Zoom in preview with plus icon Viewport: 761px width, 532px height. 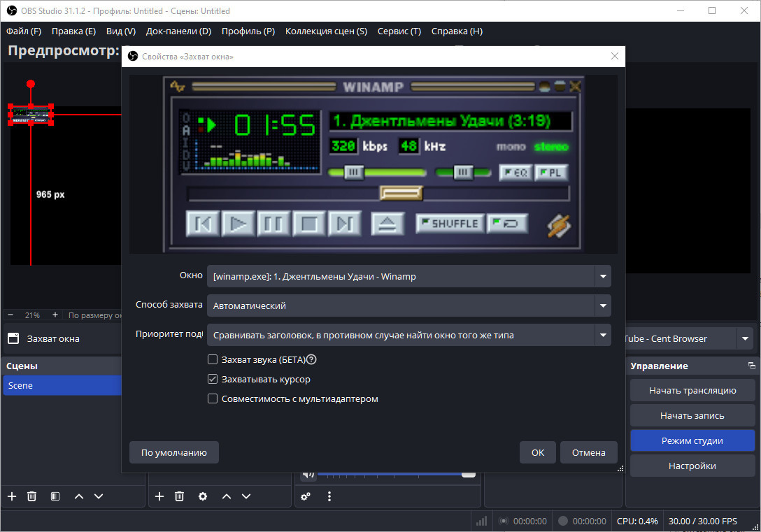55,315
